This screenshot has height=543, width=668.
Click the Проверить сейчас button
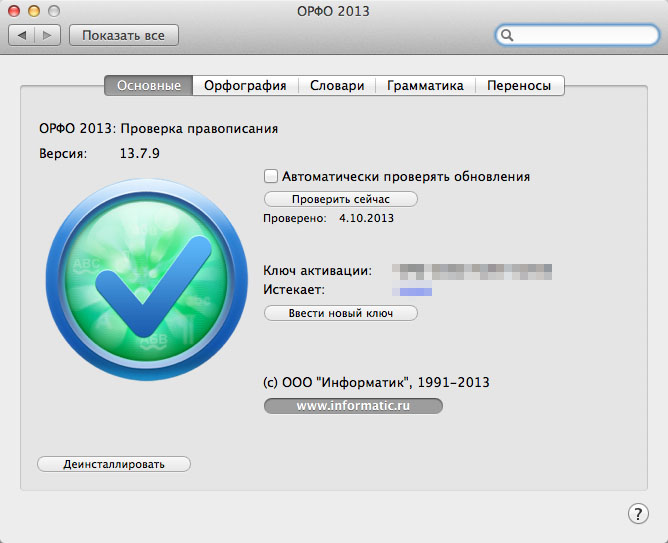click(341, 199)
